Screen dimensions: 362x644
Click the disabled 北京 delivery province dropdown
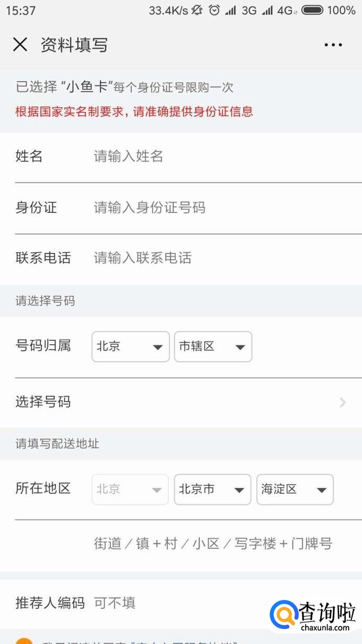(130, 489)
